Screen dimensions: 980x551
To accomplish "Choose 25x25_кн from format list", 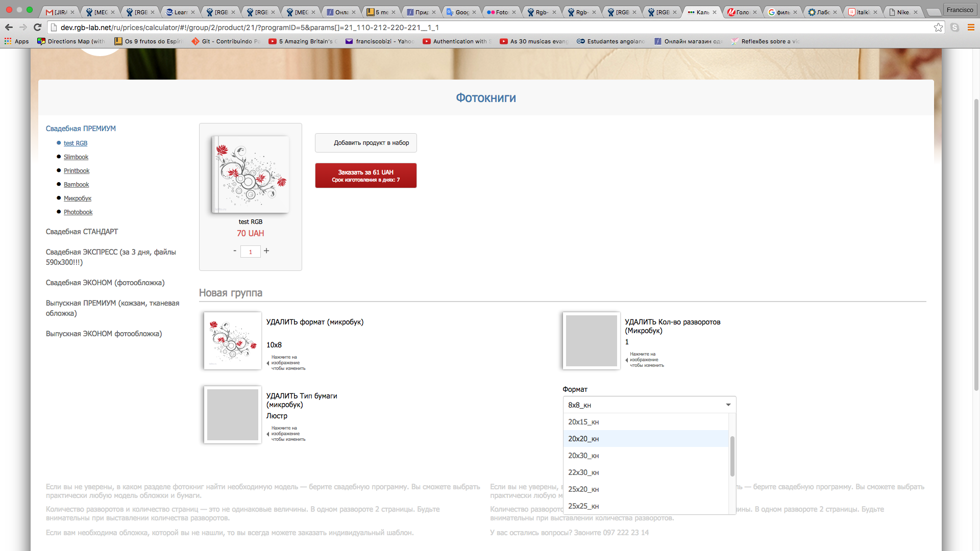I will [x=583, y=506].
